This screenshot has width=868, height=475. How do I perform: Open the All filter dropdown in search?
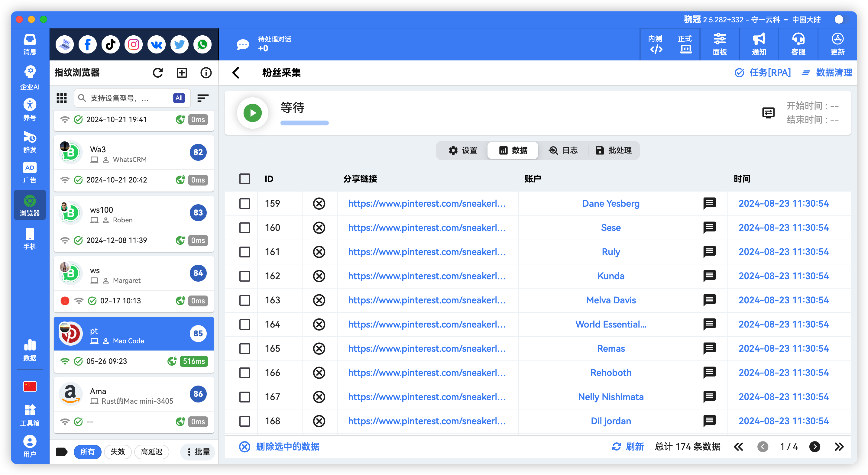(179, 98)
